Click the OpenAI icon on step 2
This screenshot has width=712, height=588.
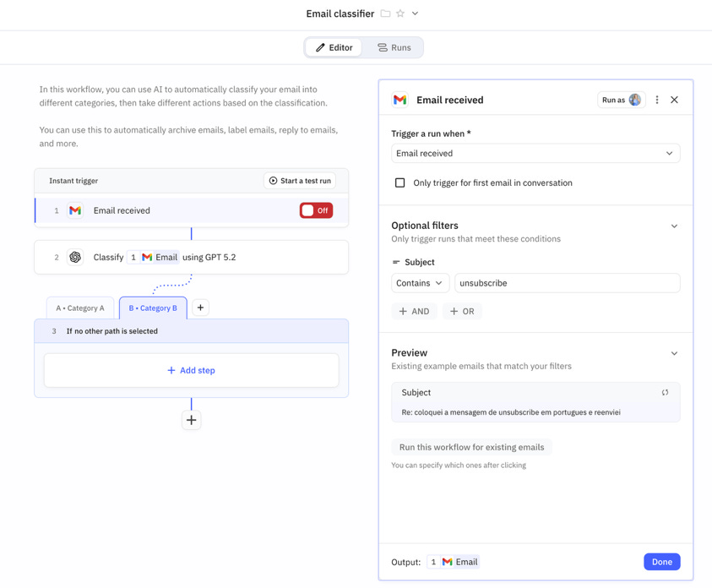75,258
